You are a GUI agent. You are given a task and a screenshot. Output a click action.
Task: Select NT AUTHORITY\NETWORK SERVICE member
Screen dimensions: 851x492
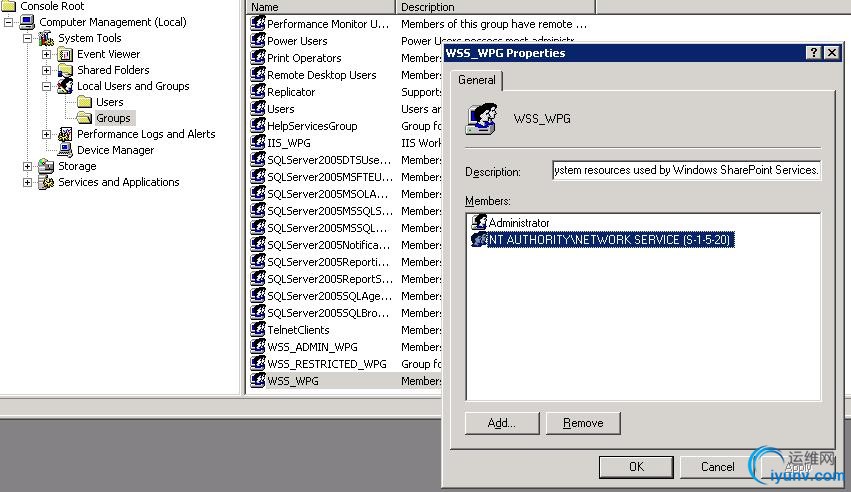[x=602, y=240]
